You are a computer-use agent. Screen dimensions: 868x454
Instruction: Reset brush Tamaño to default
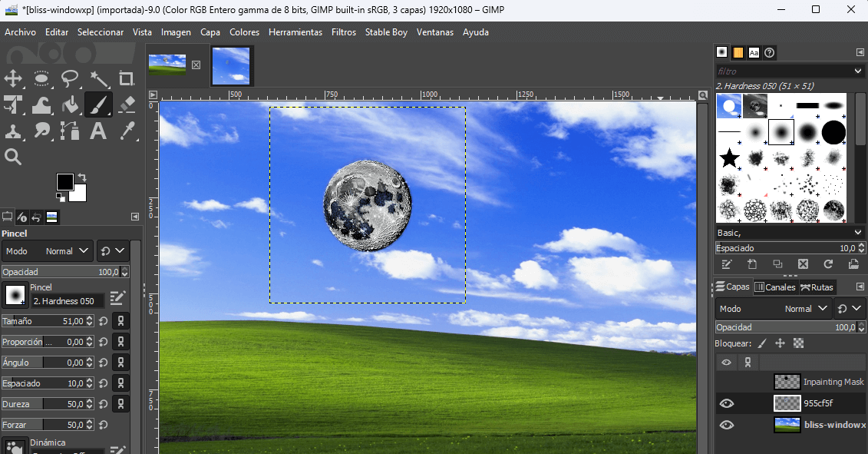[104, 321]
